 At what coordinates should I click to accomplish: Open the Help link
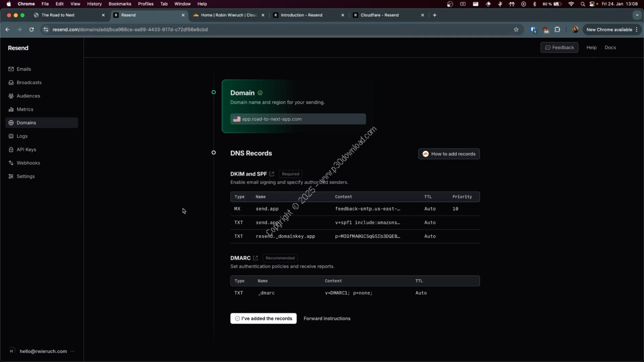[x=591, y=47]
